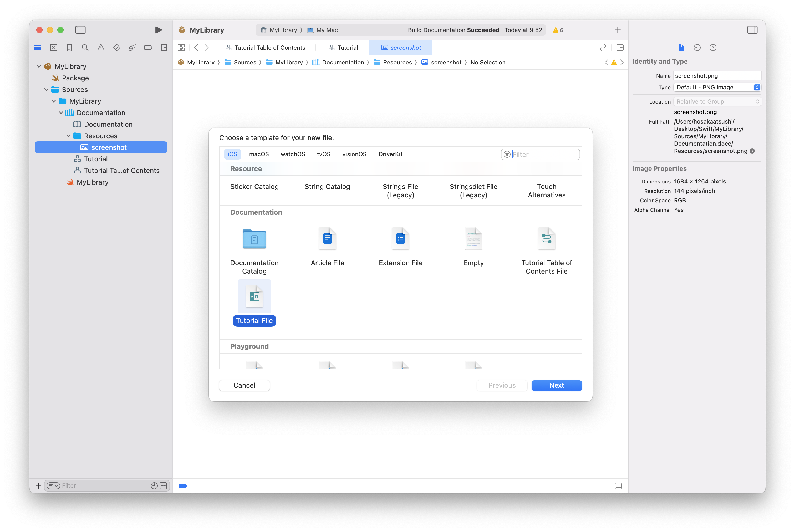The image size is (795, 532).
Task: Cancel the new file template dialog
Action: (x=244, y=385)
